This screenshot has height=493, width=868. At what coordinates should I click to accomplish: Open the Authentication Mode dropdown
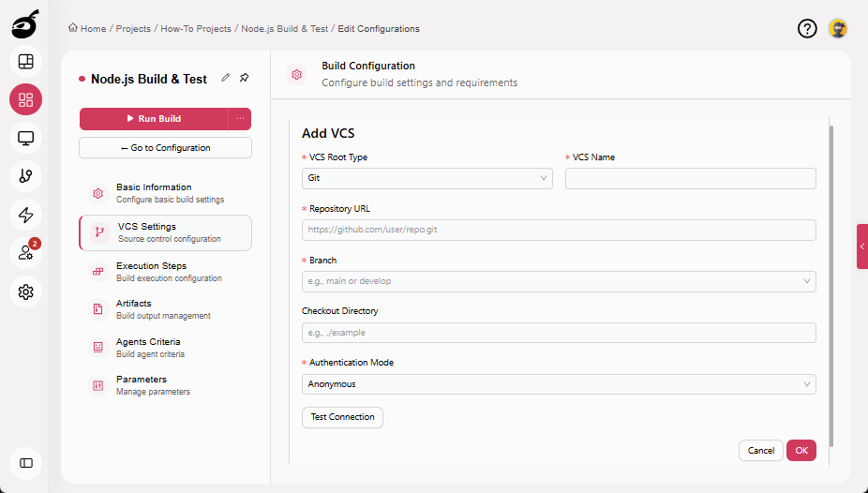tap(559, 384)
